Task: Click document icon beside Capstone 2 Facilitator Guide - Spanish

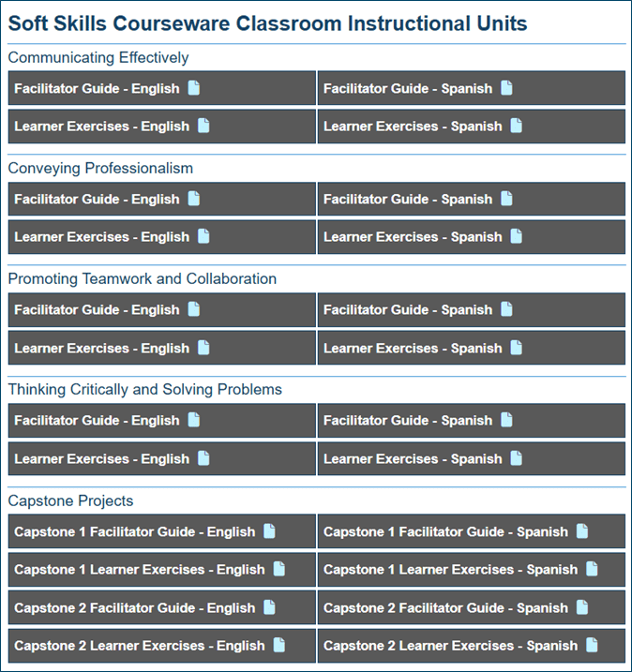Action: [x=582, y=607]
